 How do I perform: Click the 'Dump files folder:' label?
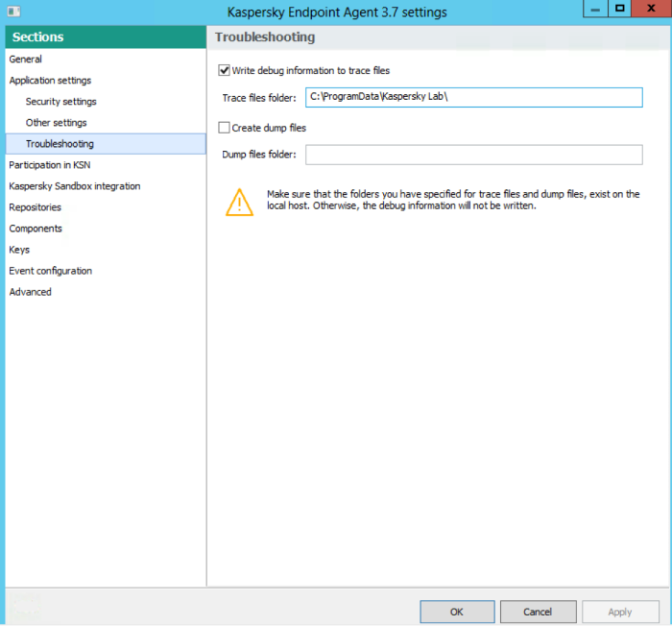(259, 155)
